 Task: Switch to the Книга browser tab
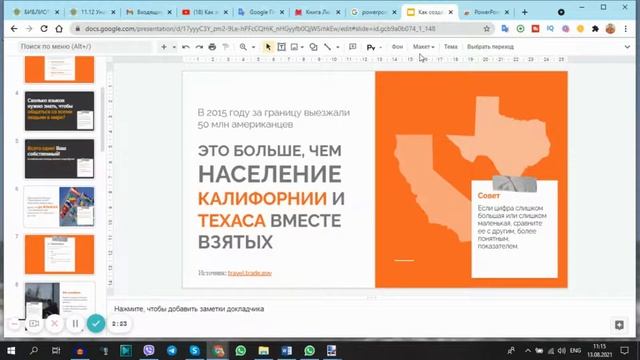point(318,12)
